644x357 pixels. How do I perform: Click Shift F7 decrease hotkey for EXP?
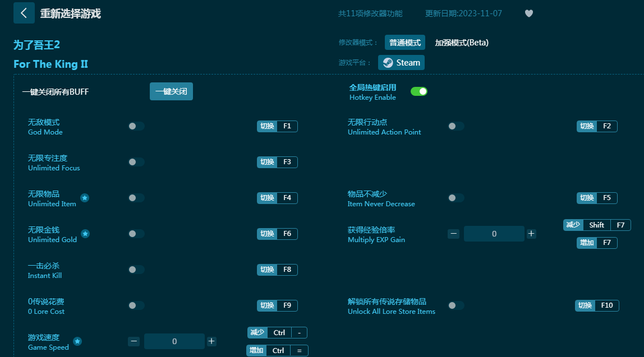pyautogui.click(x=597, y=225)
